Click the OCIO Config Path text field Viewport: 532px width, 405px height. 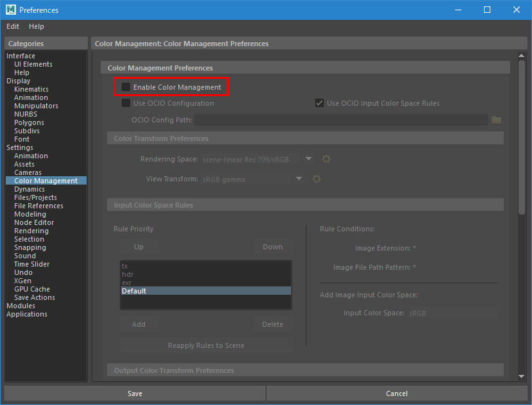point(341,120)
